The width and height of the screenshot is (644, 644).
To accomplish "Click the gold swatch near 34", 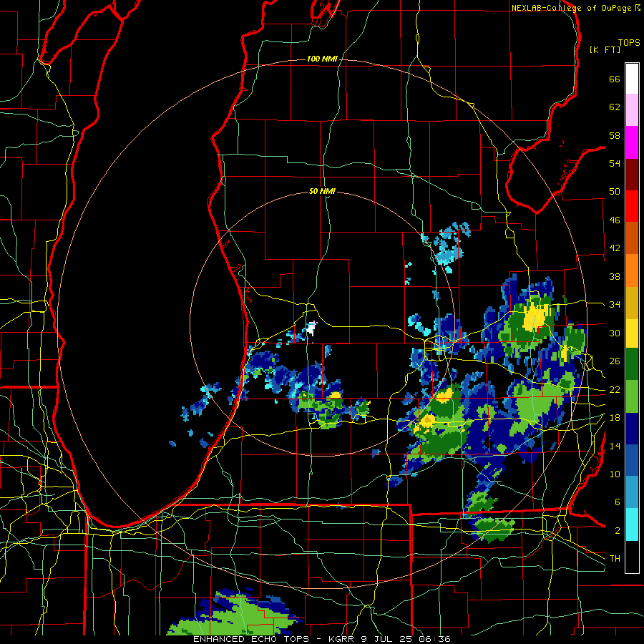I will coord(632,303).
